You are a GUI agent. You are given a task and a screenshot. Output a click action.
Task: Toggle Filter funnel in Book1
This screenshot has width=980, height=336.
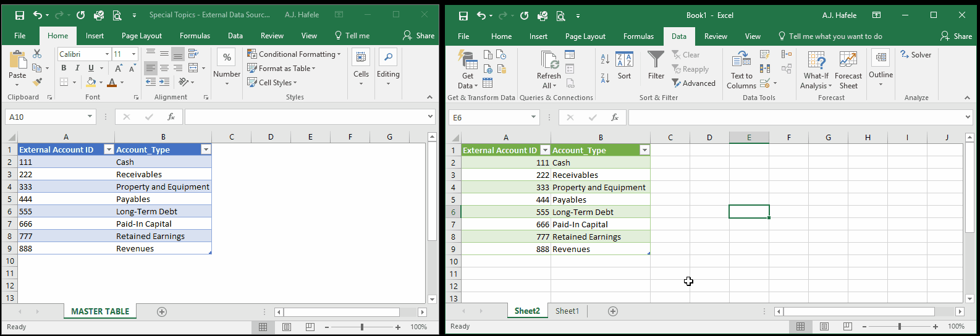[656, 66]
